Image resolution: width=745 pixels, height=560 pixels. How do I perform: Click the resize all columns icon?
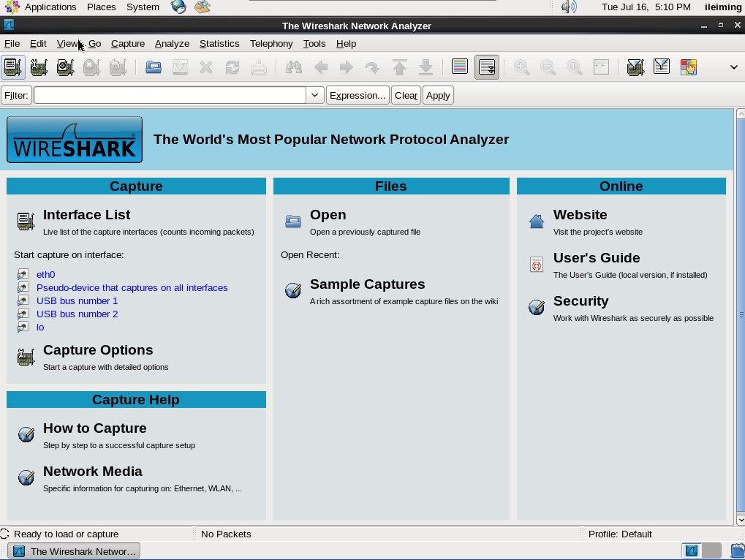click(601, 67)
